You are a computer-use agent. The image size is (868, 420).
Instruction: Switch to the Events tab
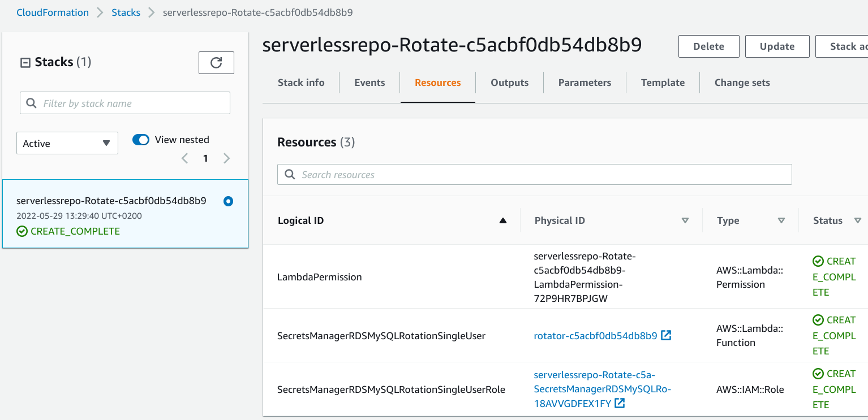coord(369,83)
